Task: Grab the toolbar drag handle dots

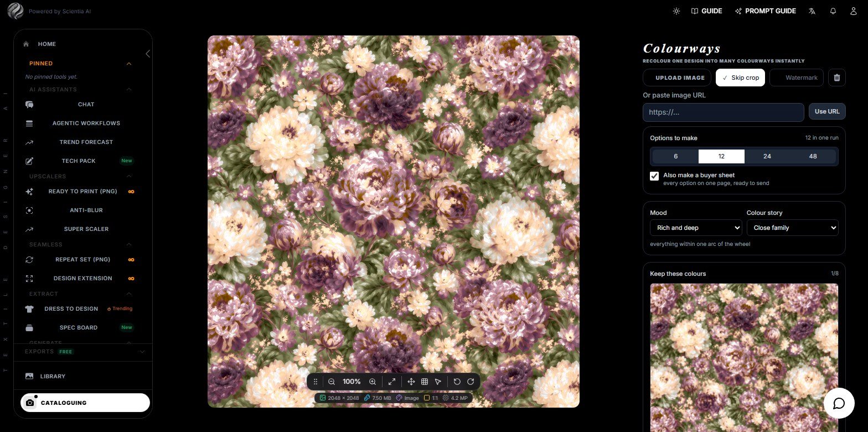Action: coord(316,382)
